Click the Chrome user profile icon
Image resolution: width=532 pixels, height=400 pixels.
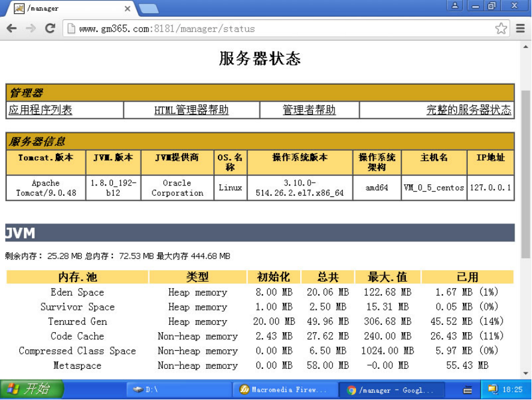pos(455,5)
